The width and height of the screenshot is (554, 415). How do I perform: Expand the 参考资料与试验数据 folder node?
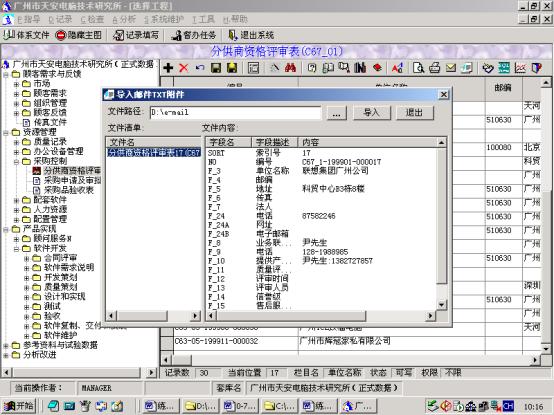[x=6, y=345]
